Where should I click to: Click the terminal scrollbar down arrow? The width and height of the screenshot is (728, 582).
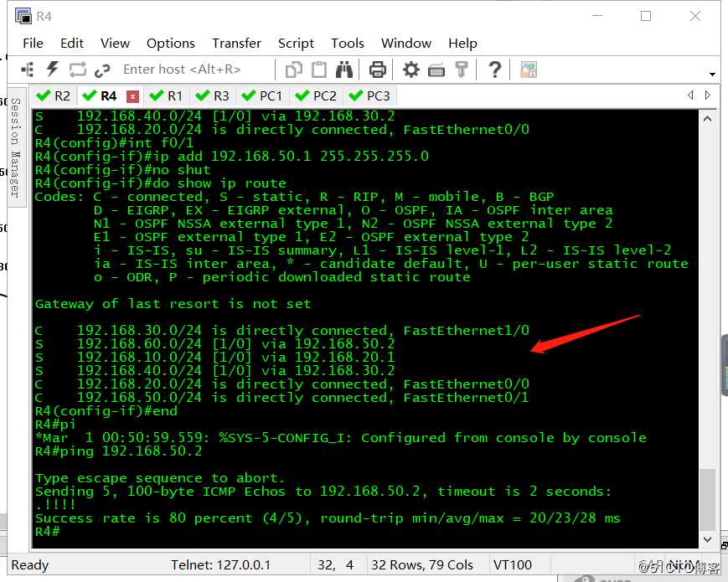(707, 539)
